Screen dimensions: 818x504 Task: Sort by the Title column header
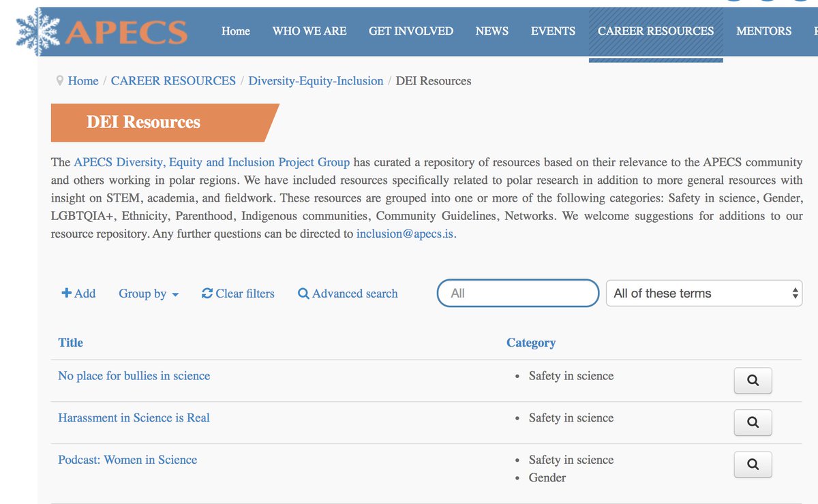71,343
